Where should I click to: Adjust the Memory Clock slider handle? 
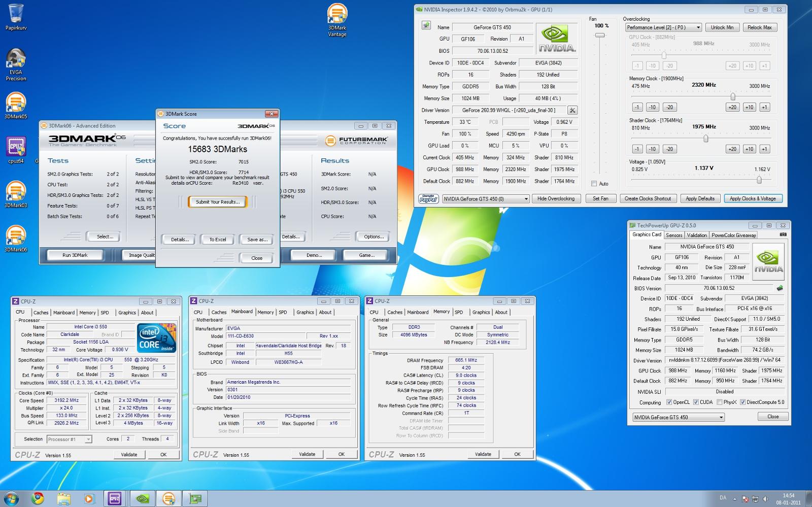[x=733, y=96]
